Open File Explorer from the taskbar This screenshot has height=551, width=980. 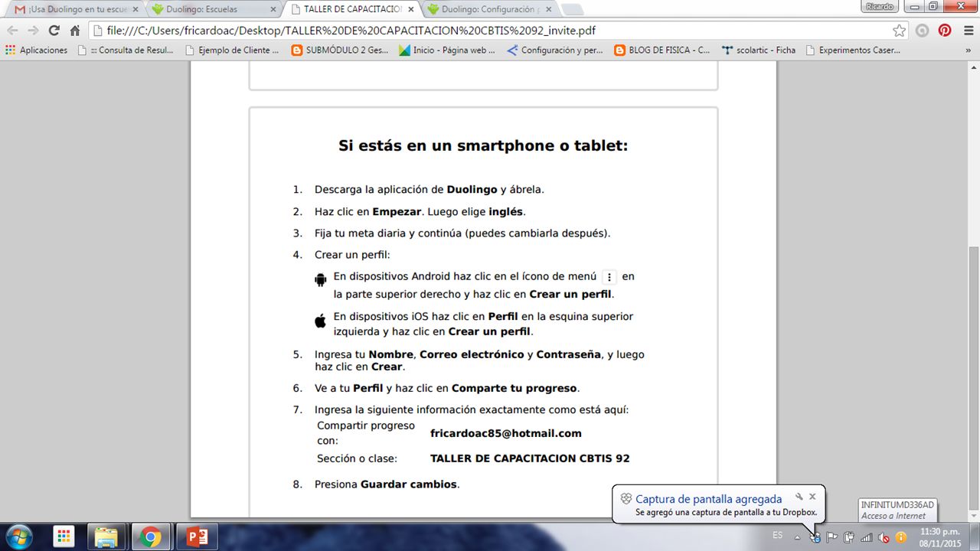(x=107, y=537)
